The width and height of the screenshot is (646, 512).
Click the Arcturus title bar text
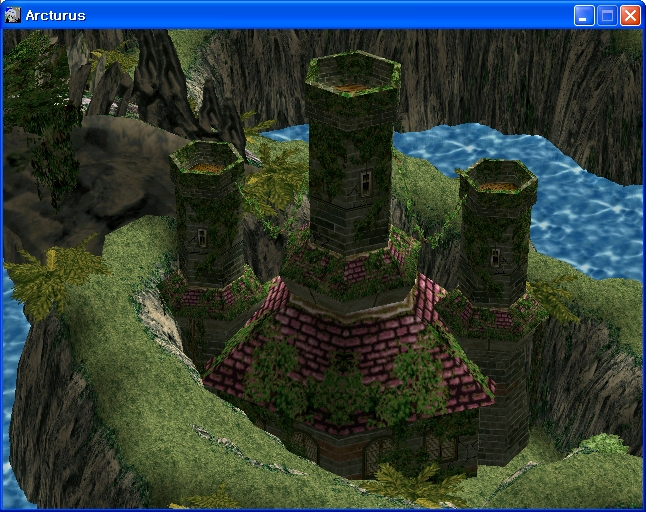(x=57, y=15)
